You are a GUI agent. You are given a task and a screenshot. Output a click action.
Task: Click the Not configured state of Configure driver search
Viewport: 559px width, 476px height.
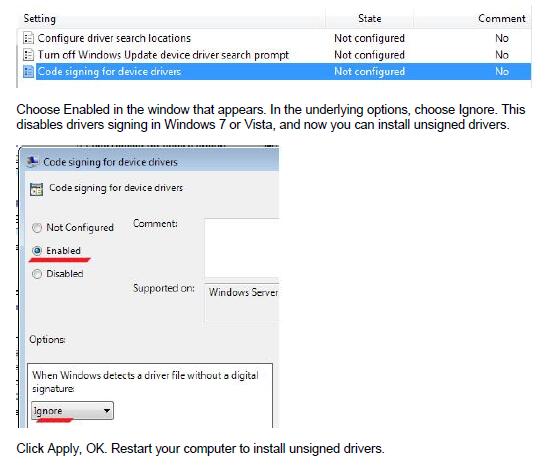click(x=369, y=38)
